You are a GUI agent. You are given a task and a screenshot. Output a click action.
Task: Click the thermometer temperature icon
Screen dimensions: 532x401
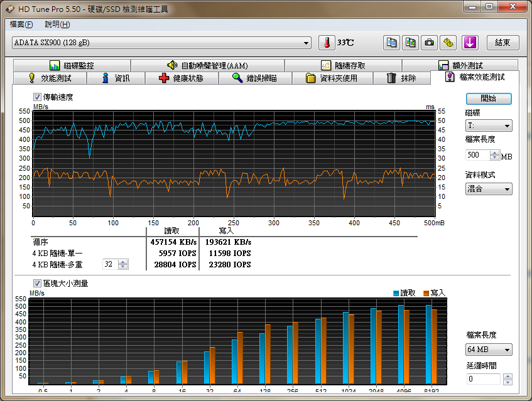pos(326,43)
